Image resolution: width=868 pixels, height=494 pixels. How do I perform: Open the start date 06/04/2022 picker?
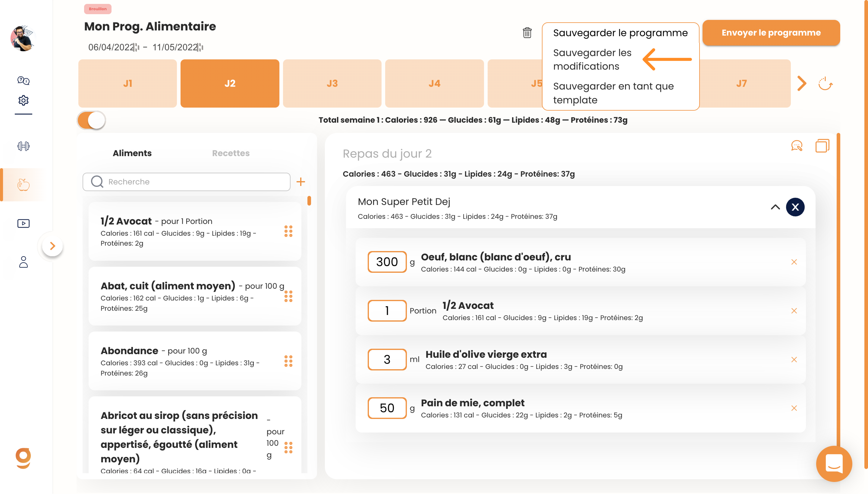click(113, 47)
